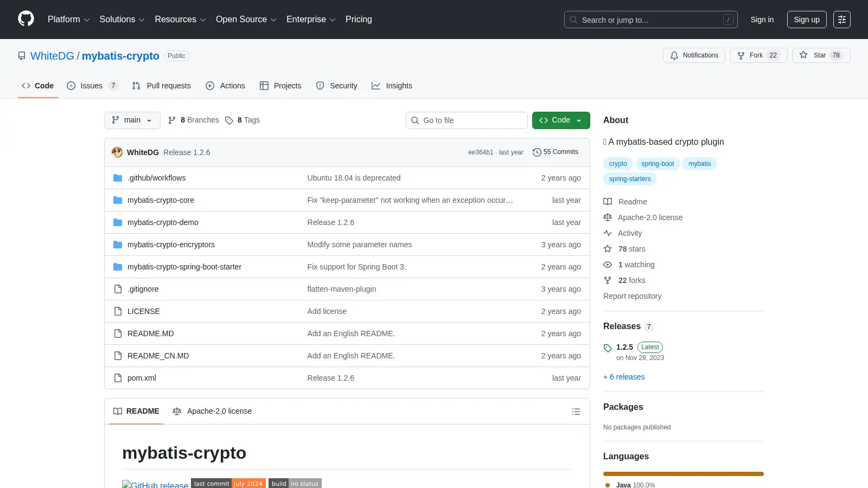Click the mybatis topic tag
The width and height of the screenshot is (868, 488).
click(700, 164)
